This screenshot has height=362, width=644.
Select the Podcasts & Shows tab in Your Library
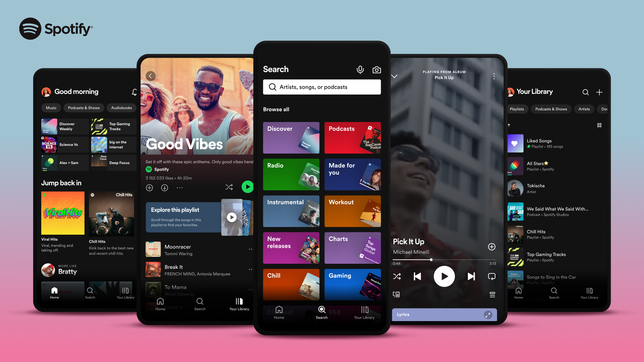pyautogui.click(x=551, y=109)
